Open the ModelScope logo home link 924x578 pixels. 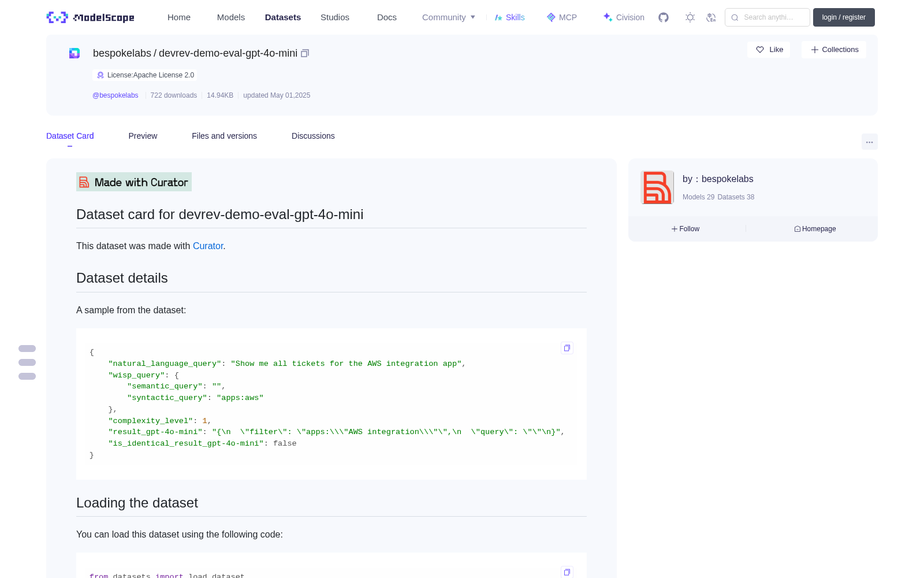(x=90, y=17)
